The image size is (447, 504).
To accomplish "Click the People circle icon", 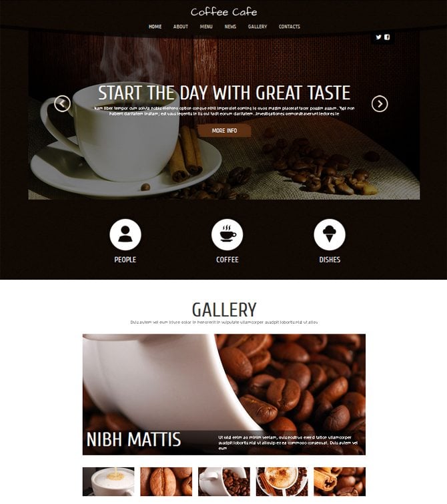I will pyautogui.click(x=125, y=234).
